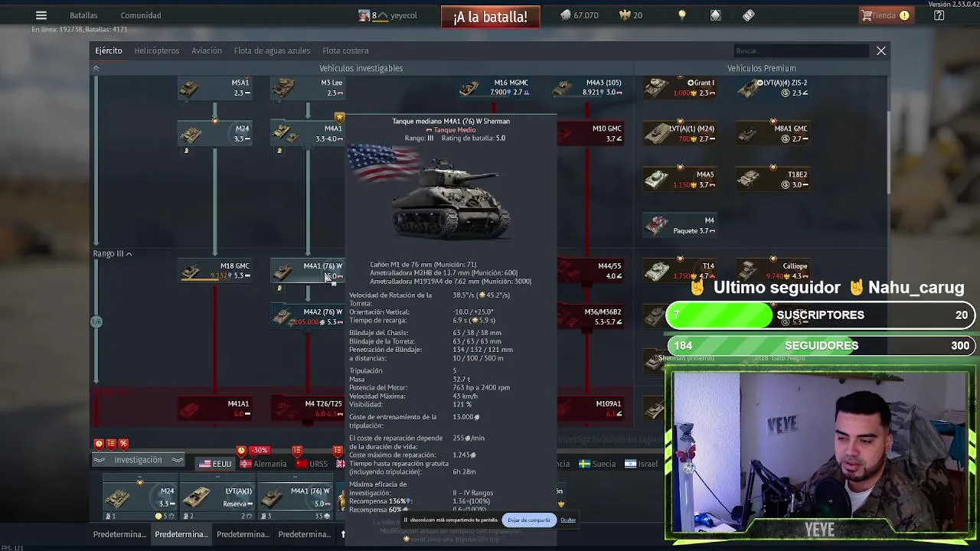
Task: Click the Ocultar link
Action: [568, 520]
